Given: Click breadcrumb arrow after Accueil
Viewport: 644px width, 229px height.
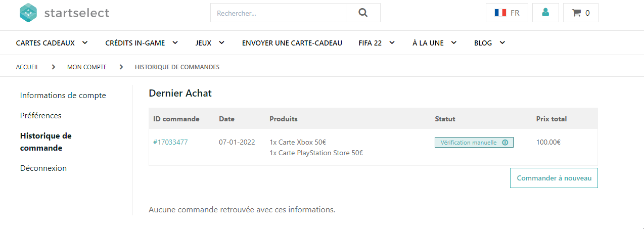Looking at the screenshot, I should click(x=53, y=67).
